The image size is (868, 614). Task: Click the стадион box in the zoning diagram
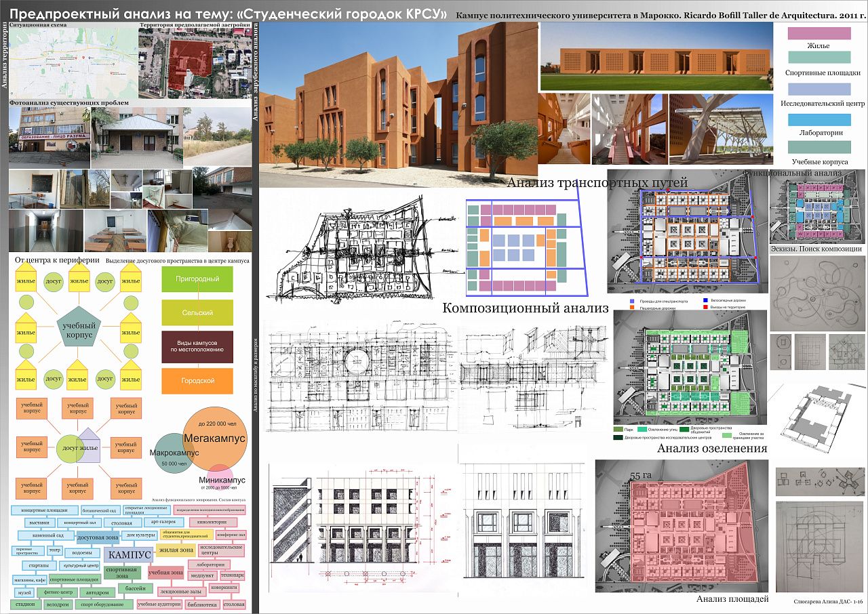24,604
